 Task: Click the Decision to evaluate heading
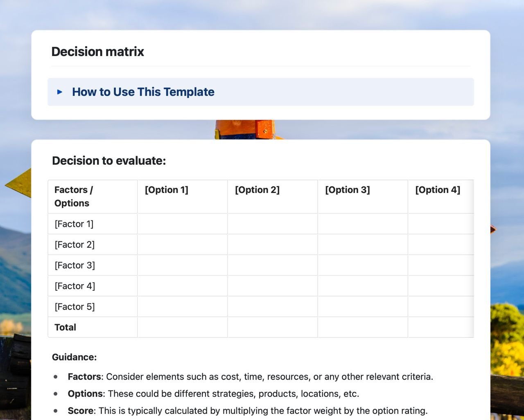point(109,161)
